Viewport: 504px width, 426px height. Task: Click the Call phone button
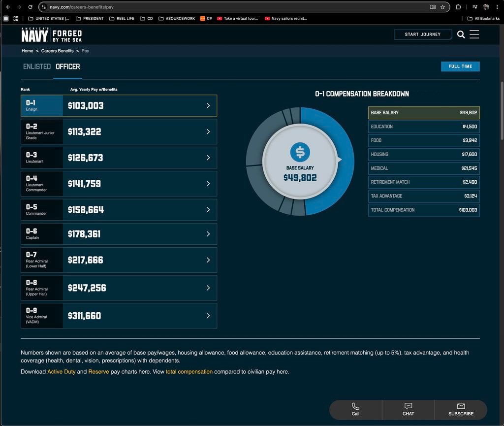tap(355, 410)
